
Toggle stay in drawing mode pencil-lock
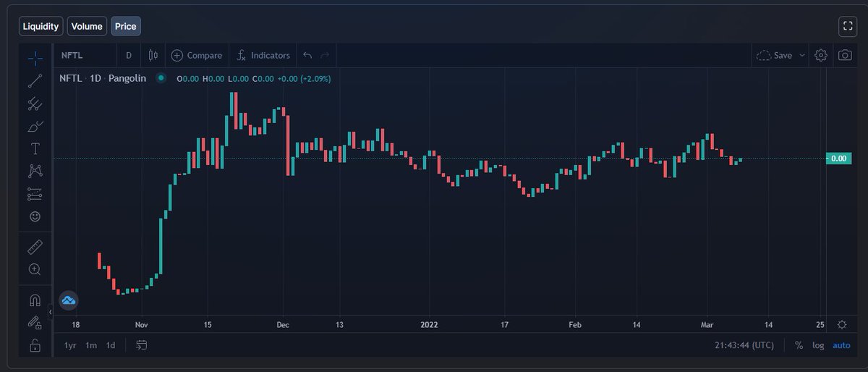click(x=35, y=323)
